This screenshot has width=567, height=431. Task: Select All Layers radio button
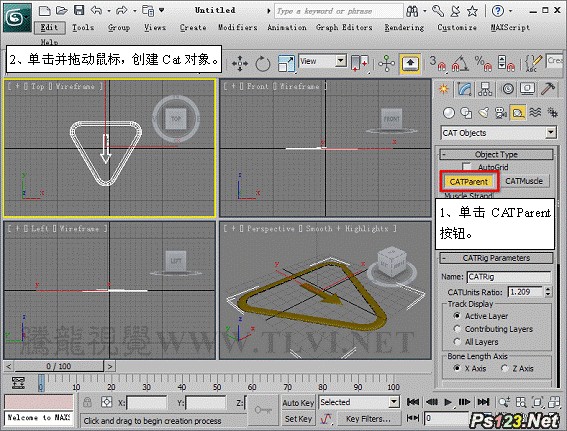(x=457, y=342)
